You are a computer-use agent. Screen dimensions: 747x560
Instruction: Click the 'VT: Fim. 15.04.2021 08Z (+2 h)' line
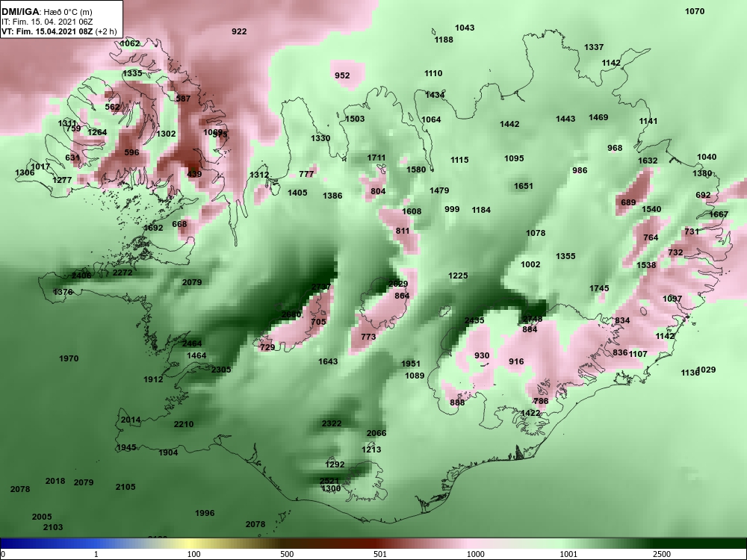(x=58, y=32)
